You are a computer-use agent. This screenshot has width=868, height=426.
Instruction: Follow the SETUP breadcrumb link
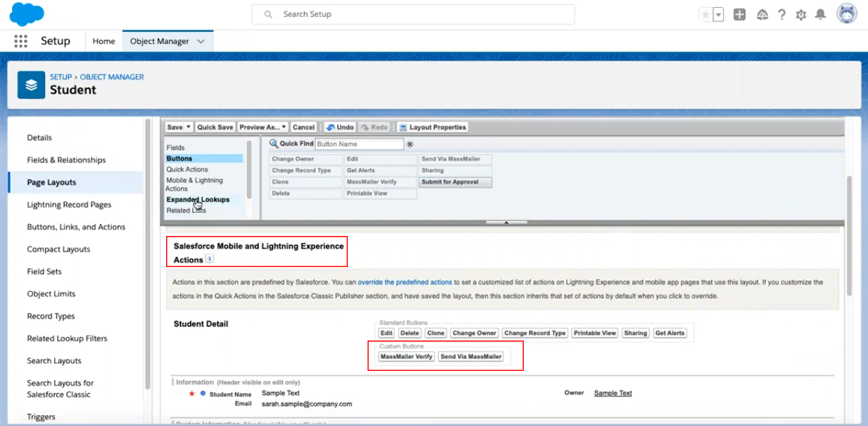[x=61, y=77]
